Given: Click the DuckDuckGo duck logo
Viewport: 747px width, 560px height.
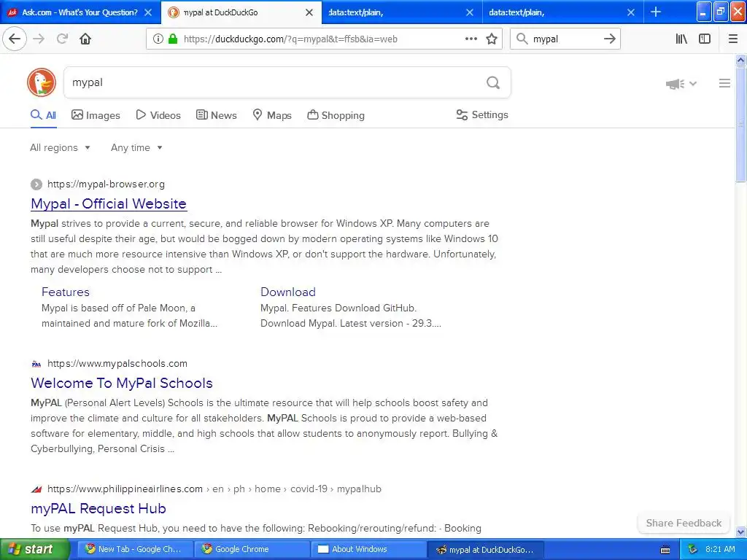Looking at the screenshot, I should 42,82.
